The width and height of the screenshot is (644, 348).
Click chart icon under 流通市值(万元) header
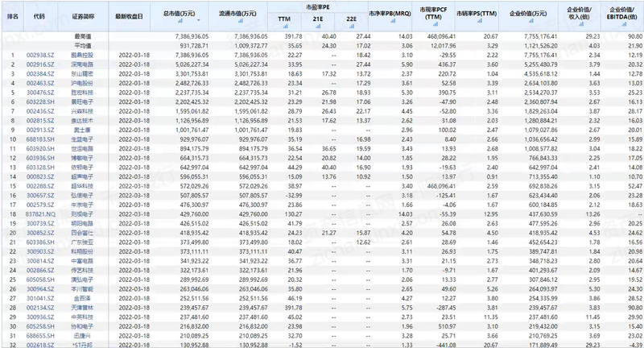pyautogui.click(x=240, y=21)
